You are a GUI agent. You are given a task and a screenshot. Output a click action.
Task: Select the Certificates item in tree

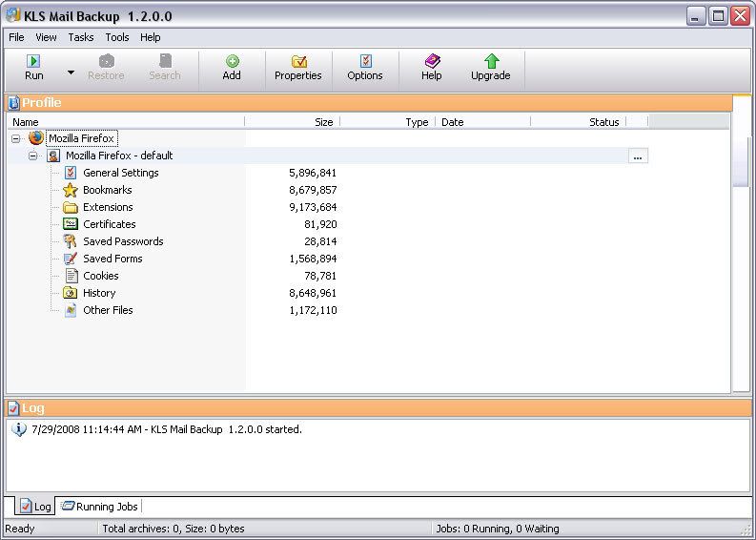(x=109, y=224)
